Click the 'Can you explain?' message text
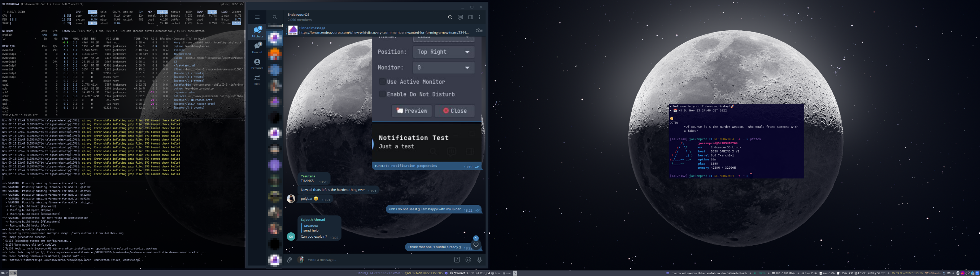 coord(313,237)
